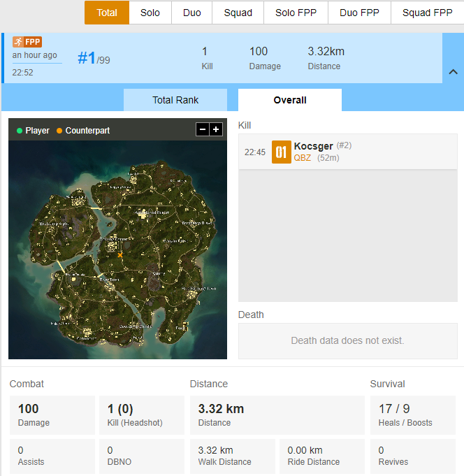The width and height of the screenshot is (464, 476).
Task: Zoom in the map with plus button
Action: tap(216, 129)
